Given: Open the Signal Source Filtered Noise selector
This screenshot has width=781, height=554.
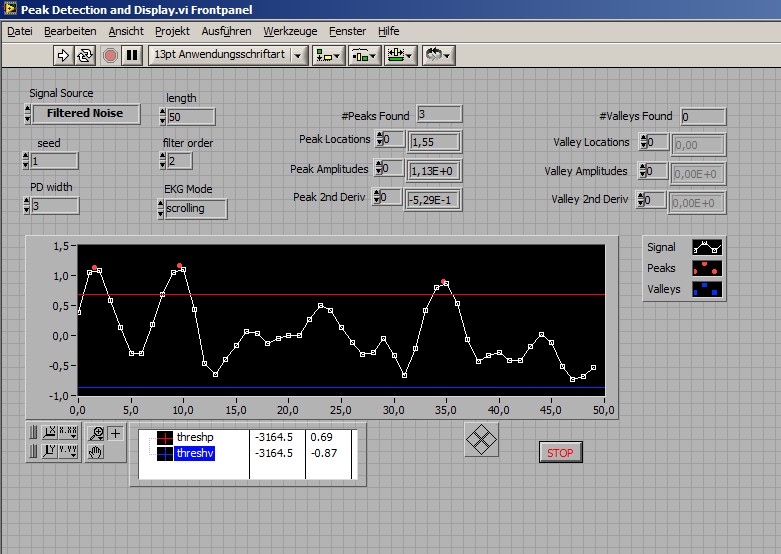Looking at the screenshot, I should (86, 114).
